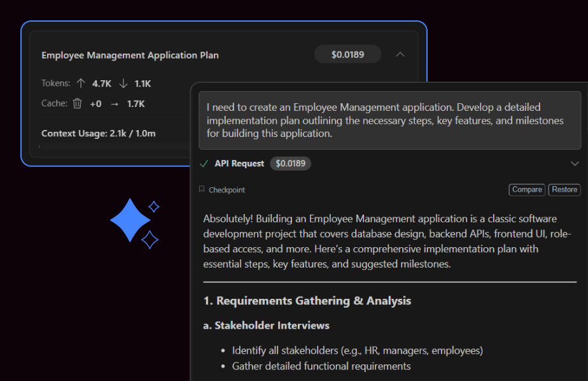The height and width of the screenshot is (381, 588).
Task: Click the green checkmark beside API Request
Action: click(204, 164)
